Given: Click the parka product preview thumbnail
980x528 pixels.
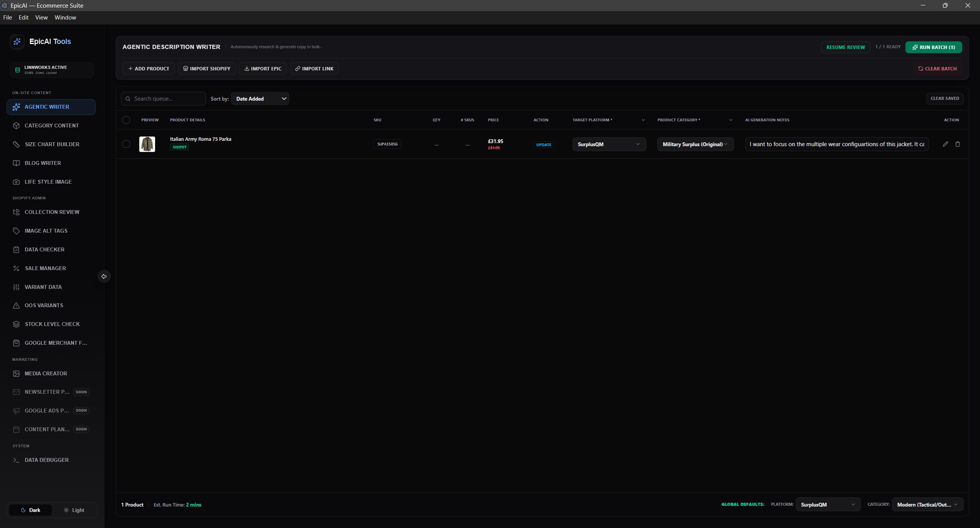Looking at the screenshot, I should [x=147, y=144].
